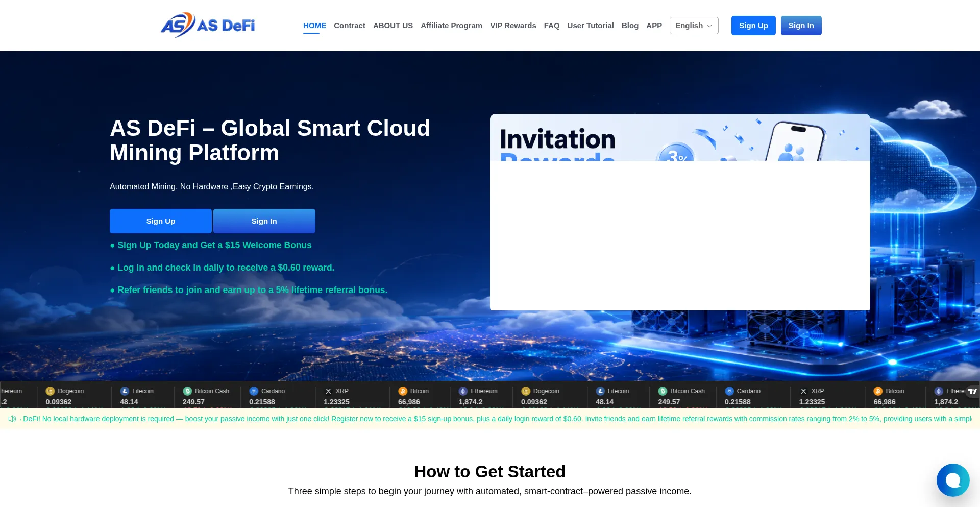The height and width of the screenshot is (507, 980).
Task: Click the leftmost XRP coin icon
Action: (328, 391)
